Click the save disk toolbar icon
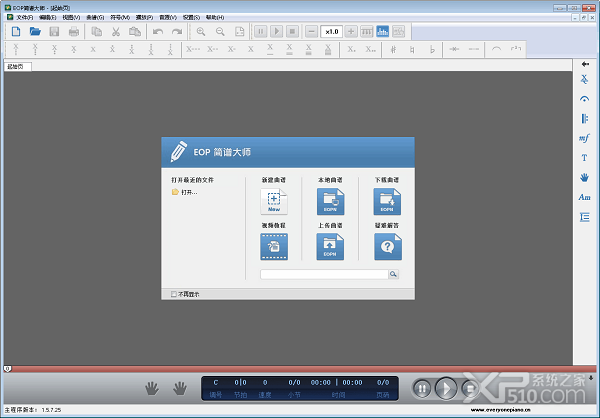Screen dimensions: 600x418 click(x=54, y=31)
